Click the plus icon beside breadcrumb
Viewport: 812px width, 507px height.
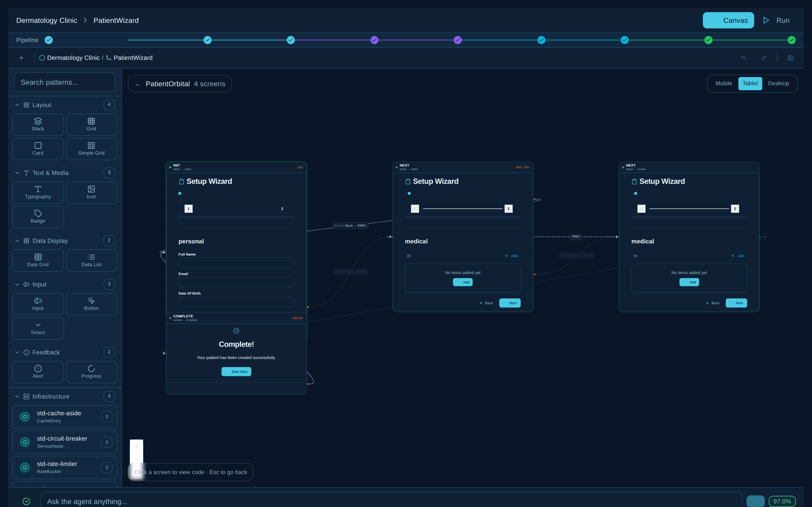[x=21, y=58]
